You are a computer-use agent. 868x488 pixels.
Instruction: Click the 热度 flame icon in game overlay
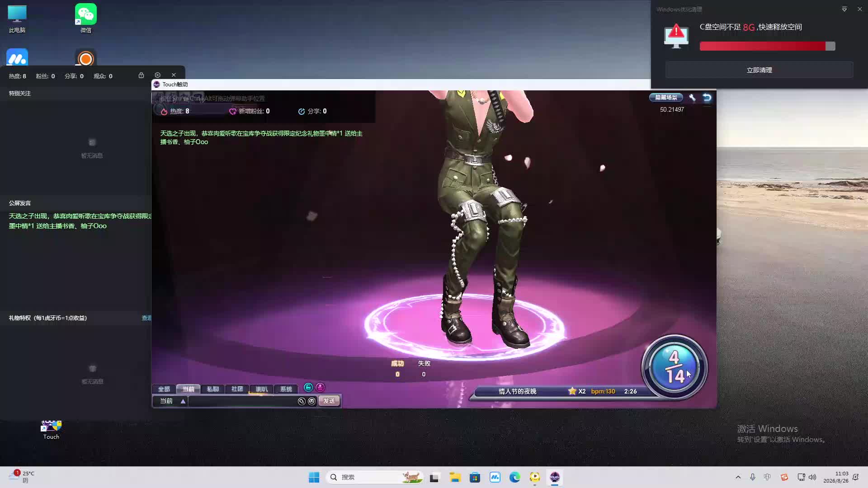tap(164, 112)
